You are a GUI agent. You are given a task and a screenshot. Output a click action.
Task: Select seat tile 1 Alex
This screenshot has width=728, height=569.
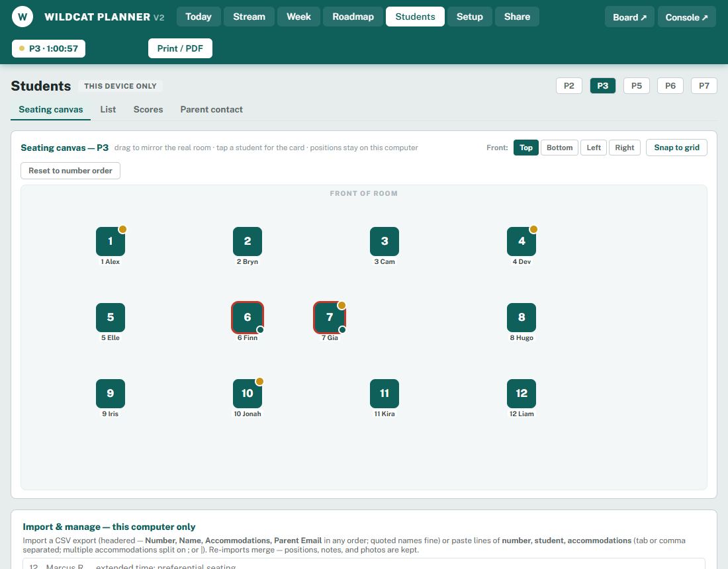[x=111, y=241]
